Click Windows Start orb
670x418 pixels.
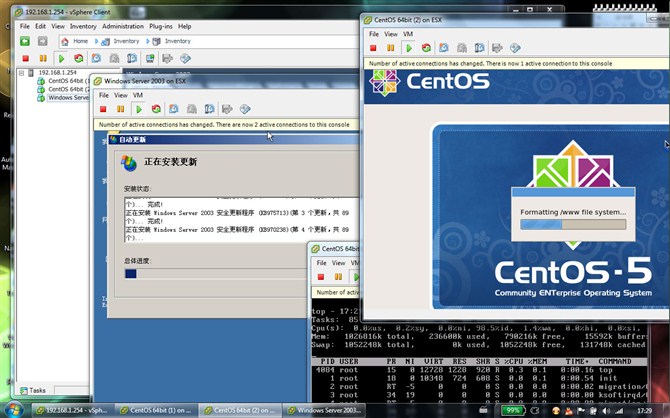pos(13,410)
